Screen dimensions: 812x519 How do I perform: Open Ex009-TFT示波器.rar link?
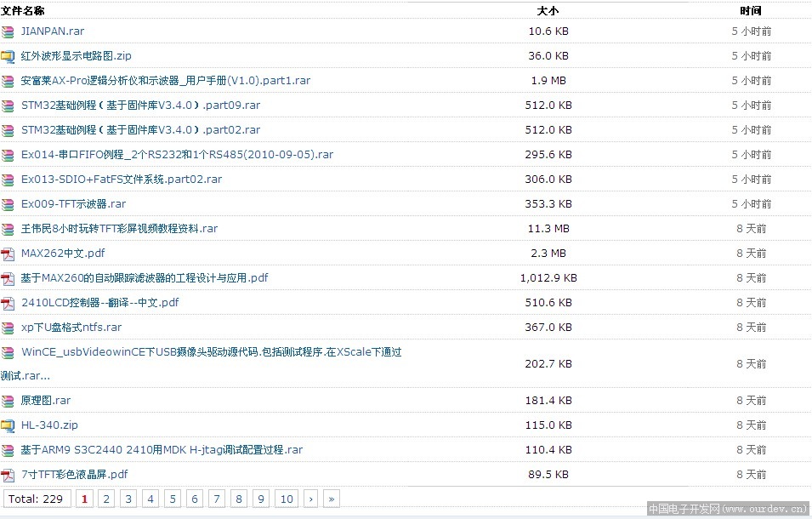pos(73,204)
